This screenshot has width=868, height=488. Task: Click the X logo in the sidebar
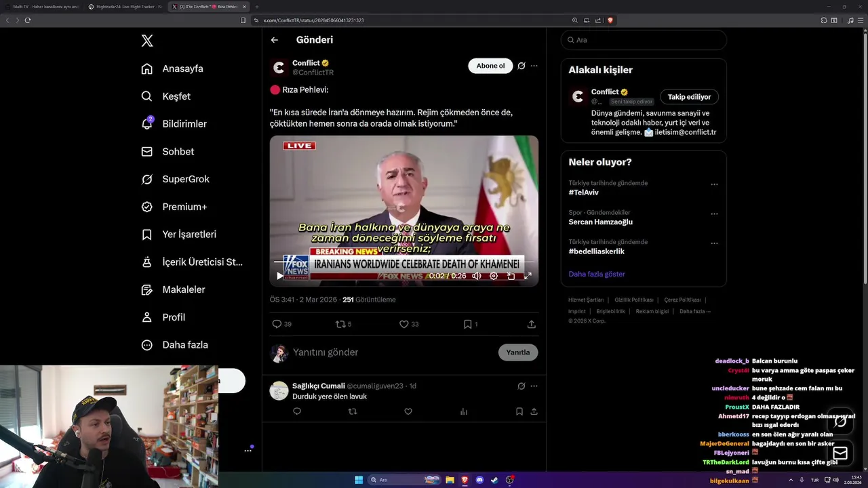(147, 41)
